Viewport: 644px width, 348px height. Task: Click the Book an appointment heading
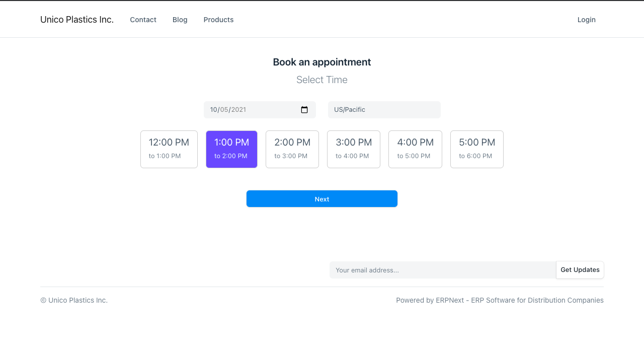[321, 62]
